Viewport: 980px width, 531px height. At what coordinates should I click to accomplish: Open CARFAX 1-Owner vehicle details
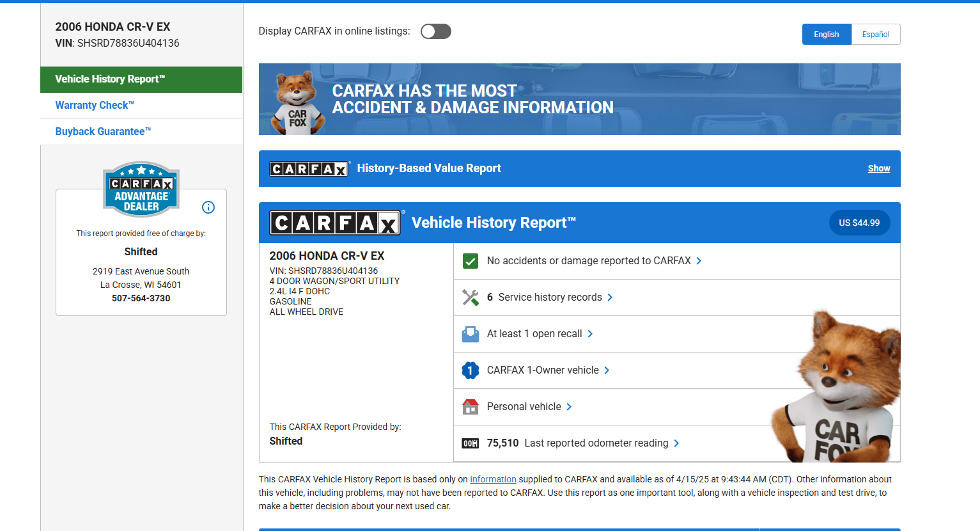[x=543, y=370]
